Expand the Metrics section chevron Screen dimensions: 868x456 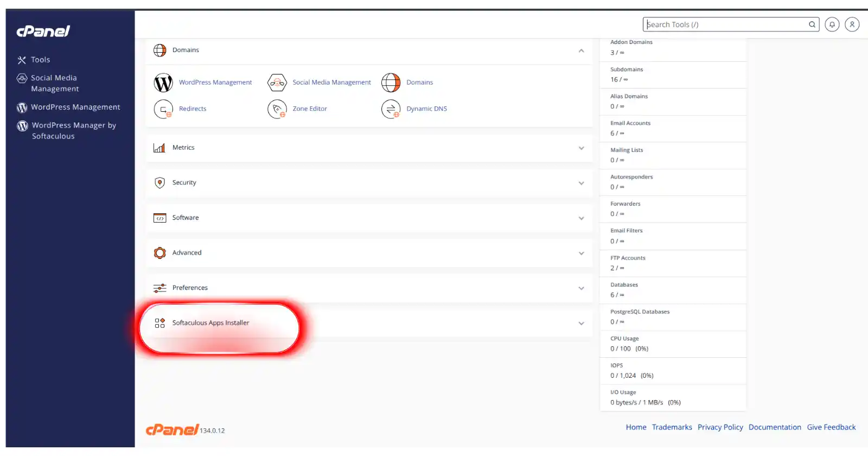click(x=581, y=148)
